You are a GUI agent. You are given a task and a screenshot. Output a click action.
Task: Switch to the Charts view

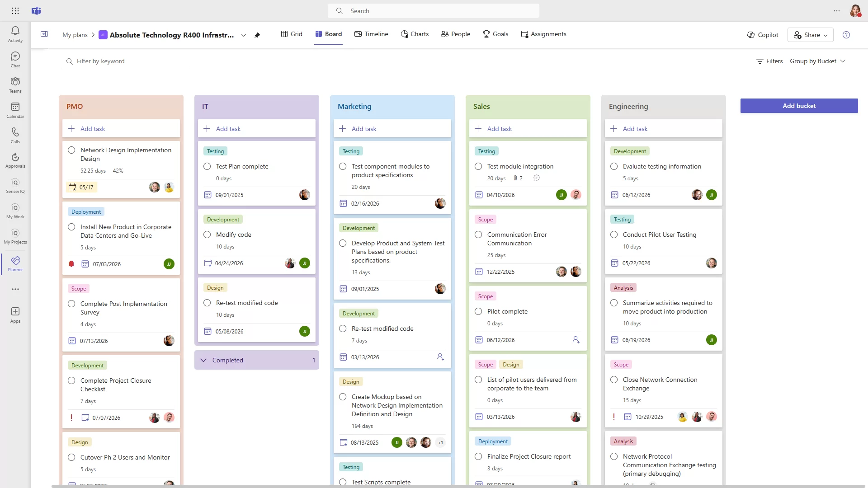pos(415,34)
